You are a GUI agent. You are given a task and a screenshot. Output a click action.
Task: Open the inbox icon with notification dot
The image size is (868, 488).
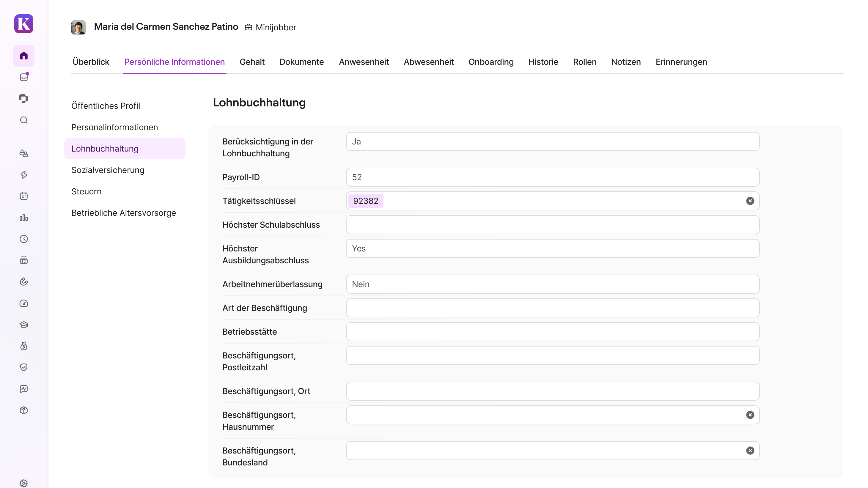point(23,77)
